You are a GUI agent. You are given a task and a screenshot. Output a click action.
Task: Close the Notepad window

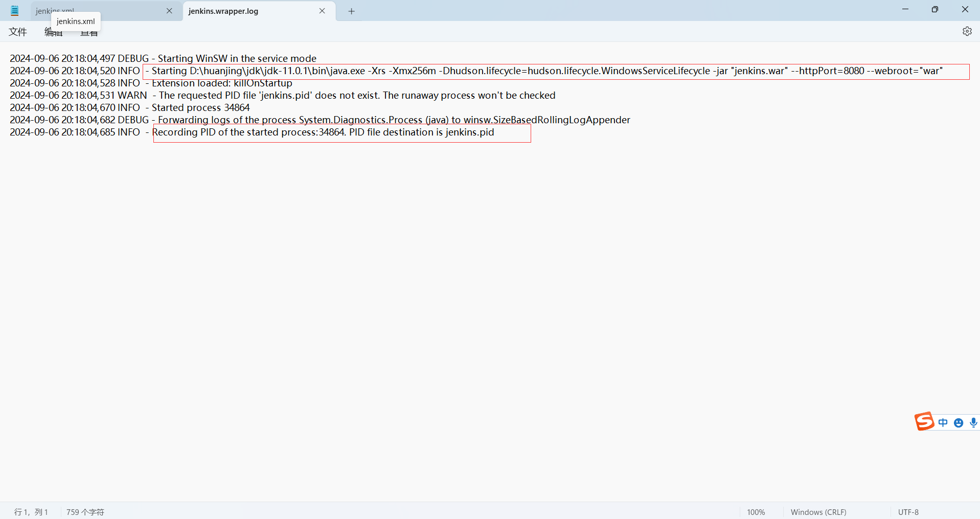point(965,9)
